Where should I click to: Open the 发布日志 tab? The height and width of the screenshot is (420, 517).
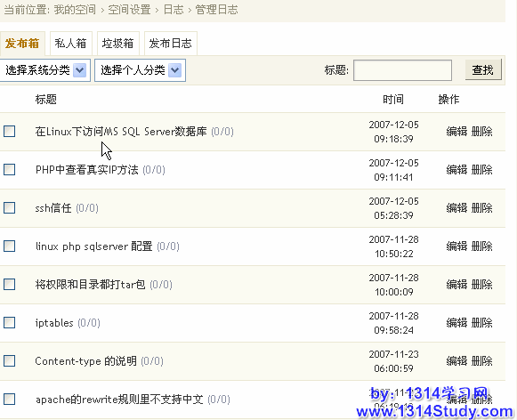tap(171, 44)
